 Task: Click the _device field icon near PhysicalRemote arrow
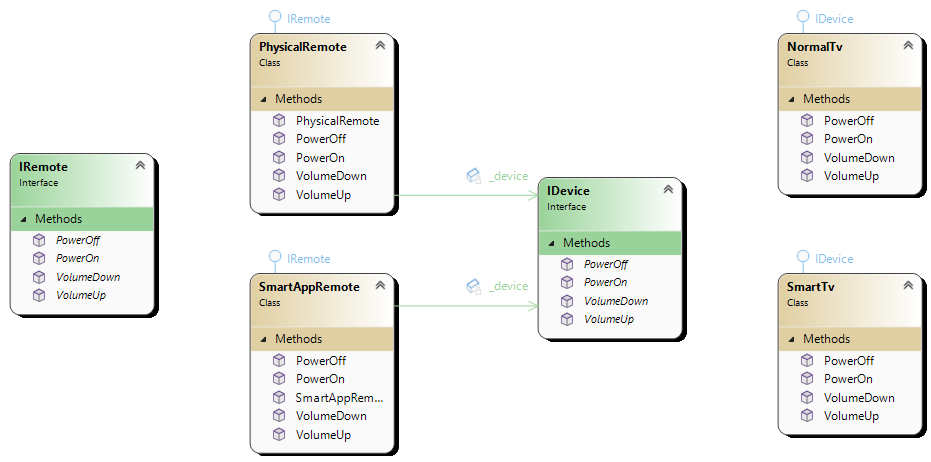pos(474,176)
